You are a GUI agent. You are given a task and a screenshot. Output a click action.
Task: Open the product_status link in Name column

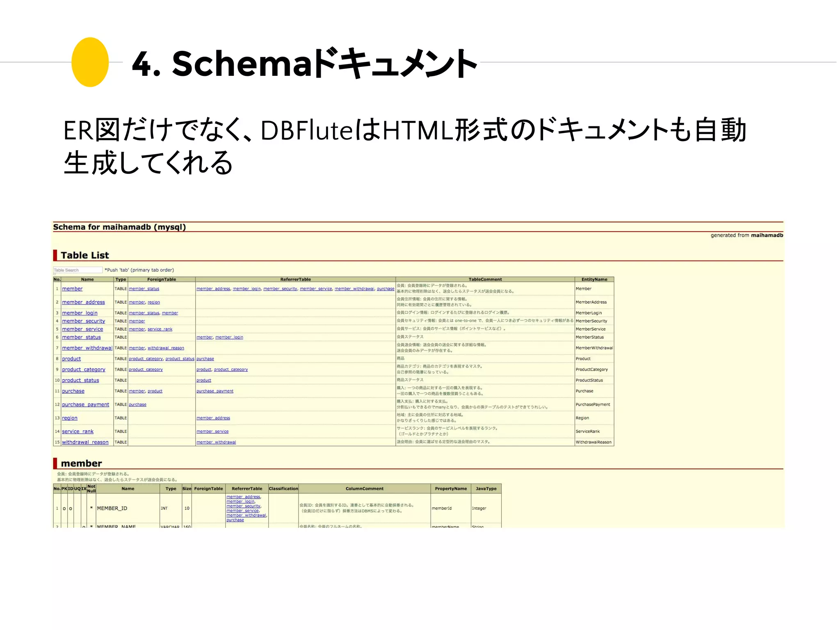pyautogui.click(x=80, y=380)
